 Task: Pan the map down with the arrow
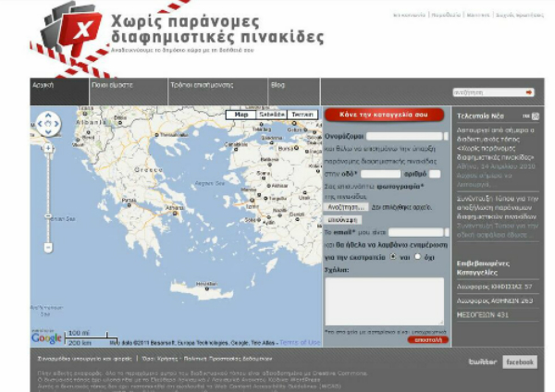(x=48, y=132)
